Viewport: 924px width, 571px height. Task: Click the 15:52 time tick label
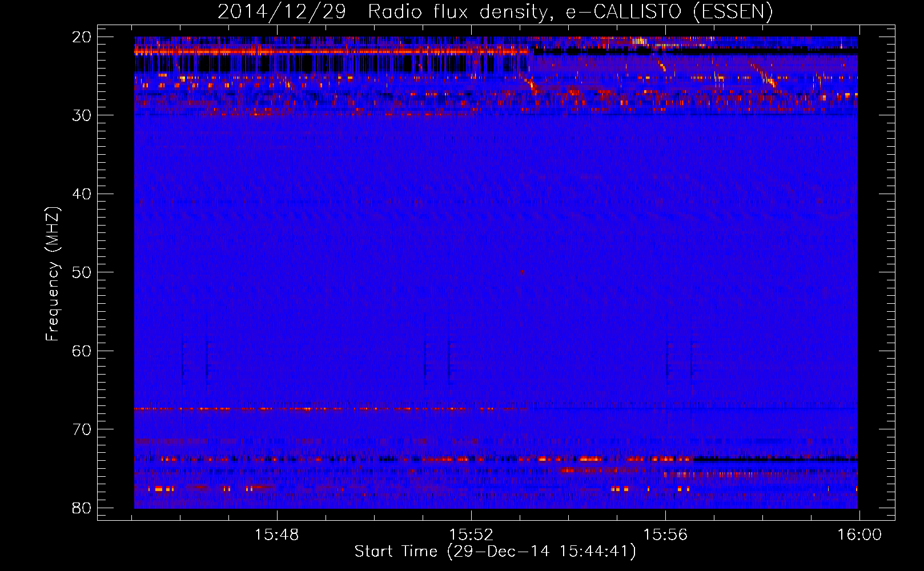[x=471, y=535]
